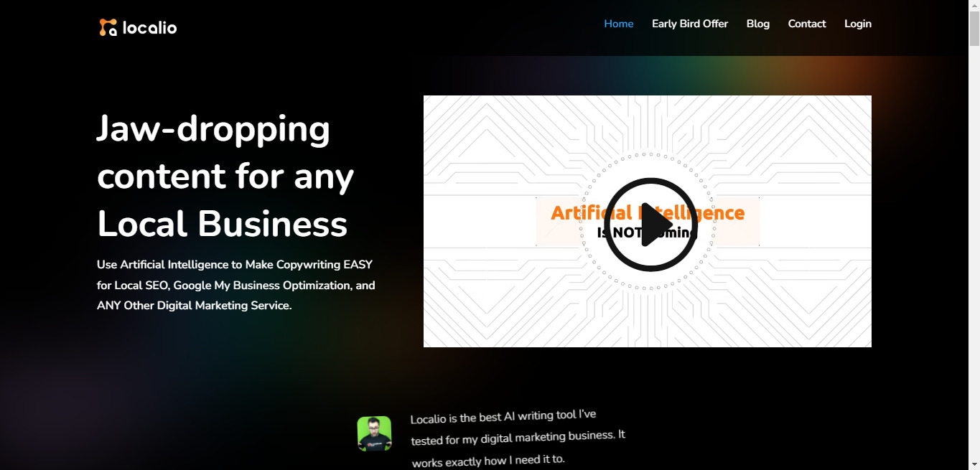Click the 'localio' brand wordmark text
The height and width of the screenshot is (470, 980).
[x=149, y=28]
